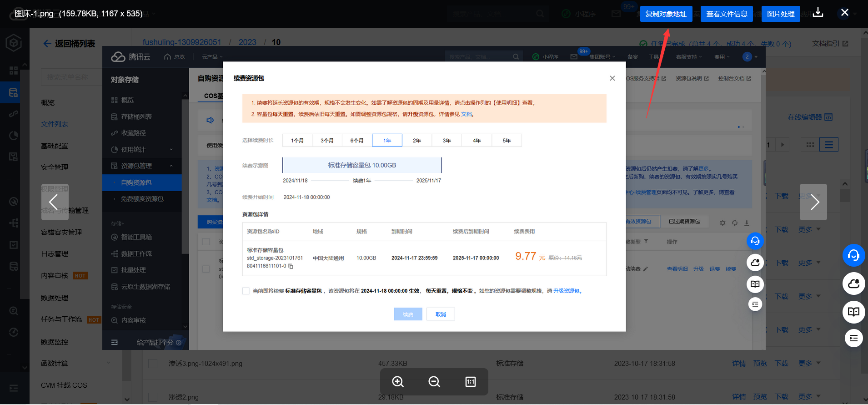Screen dimensions: 868x405
Task: Zoom in on the previewed image
Action: click(x=398, y=382)
